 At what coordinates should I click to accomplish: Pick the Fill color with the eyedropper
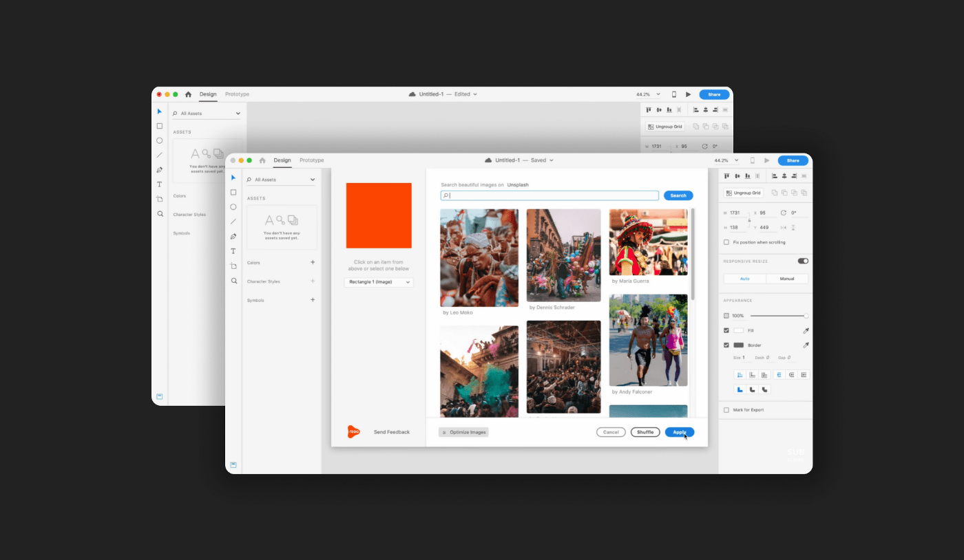(804, 330)
